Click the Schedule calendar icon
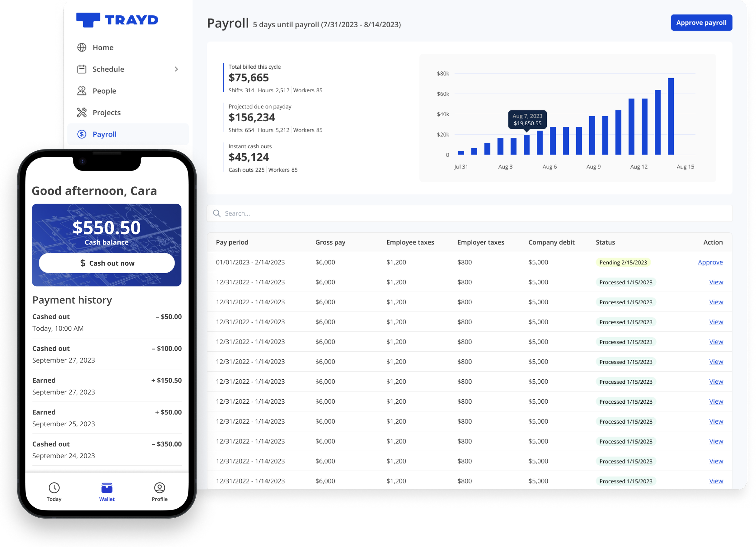Image resolution: width=756 pixels, height=547 pixels. click(82, 69)
